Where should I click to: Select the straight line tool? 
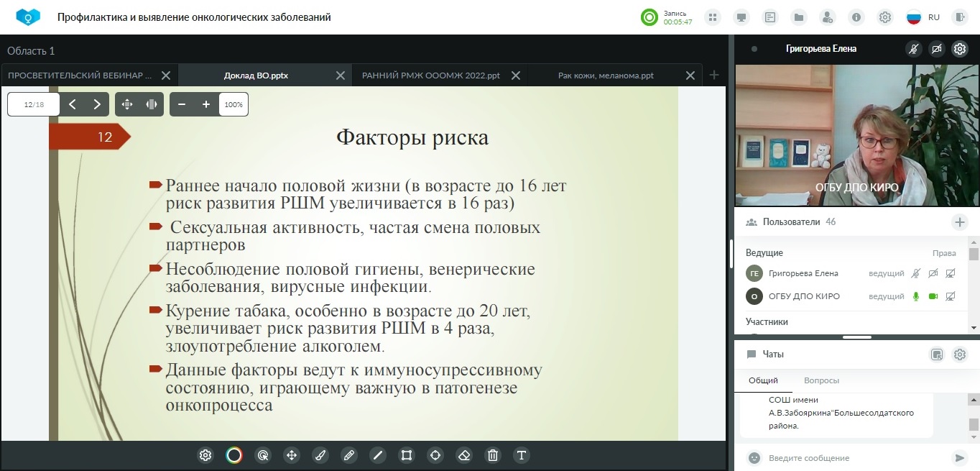click(x=378, y=455)
